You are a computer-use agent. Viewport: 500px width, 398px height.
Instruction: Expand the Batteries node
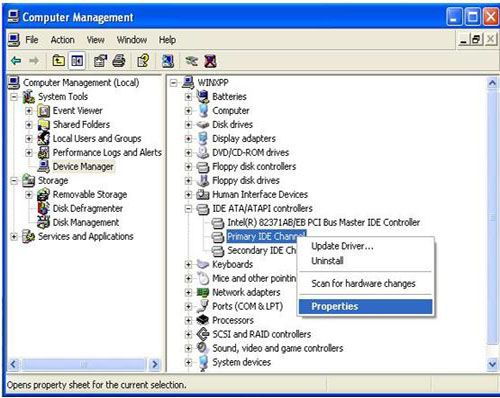(188, 97)
